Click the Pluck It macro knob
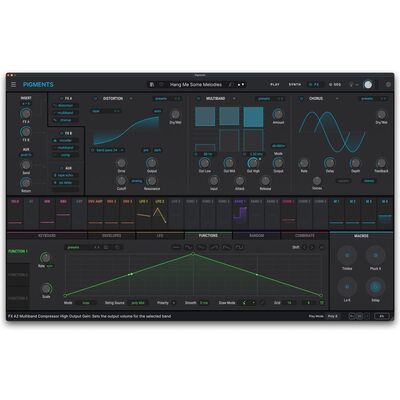Image resolution: width=400 pixels, height=400 pixels. [375, 256]
